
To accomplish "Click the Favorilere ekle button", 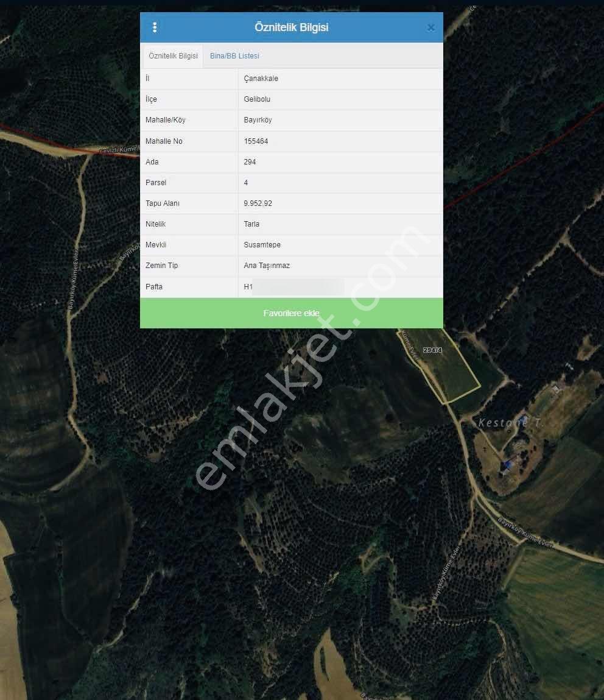I will coord(291,313).
